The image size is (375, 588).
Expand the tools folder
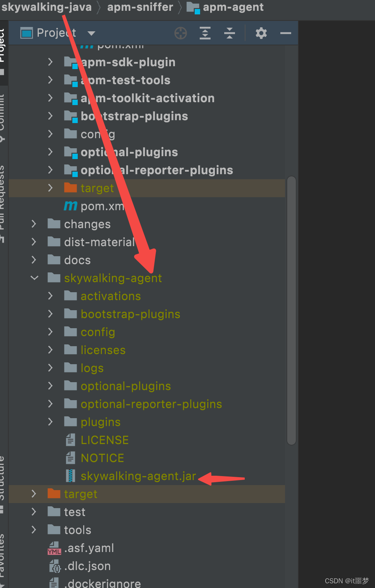[34, 530]
